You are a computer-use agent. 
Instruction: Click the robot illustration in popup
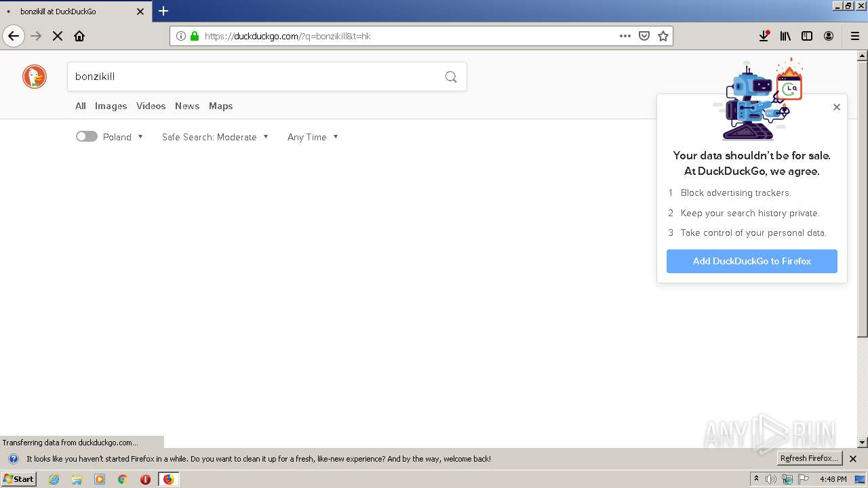tap(759, 99)
